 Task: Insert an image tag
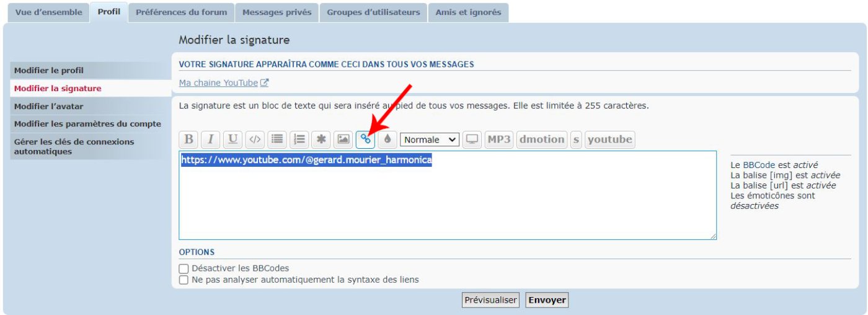coord(343,140)
